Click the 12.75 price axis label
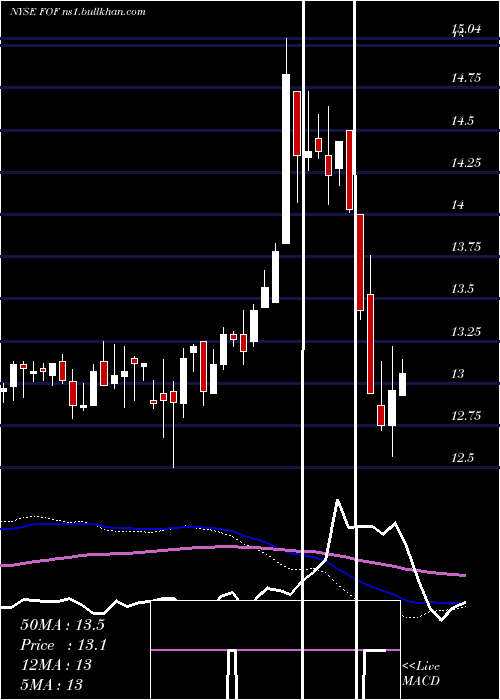This screenshot has width=500, height=700. click(x=466, y=416)
